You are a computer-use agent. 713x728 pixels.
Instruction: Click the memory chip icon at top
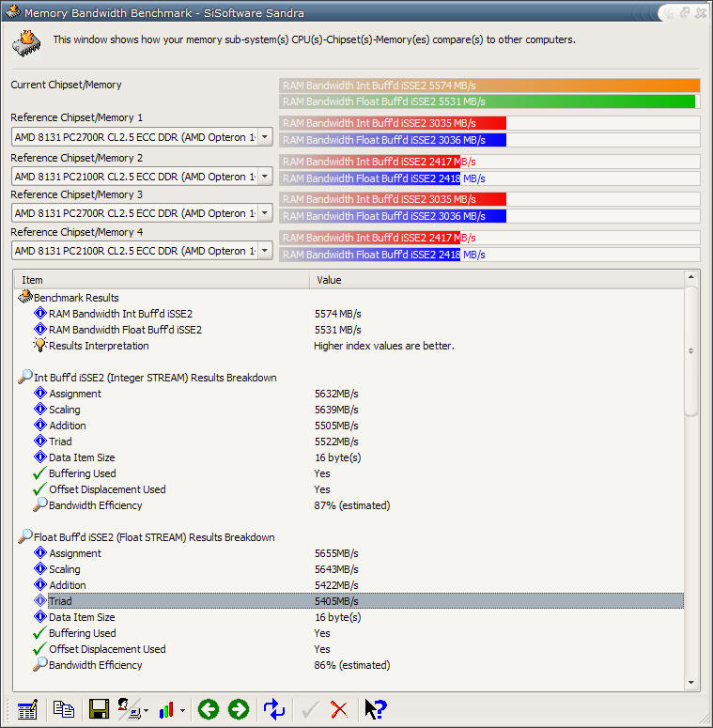26,43
